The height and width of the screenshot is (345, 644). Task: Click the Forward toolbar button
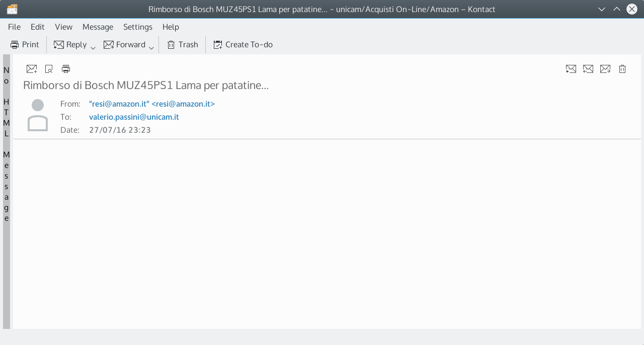(x=125, y=44)
